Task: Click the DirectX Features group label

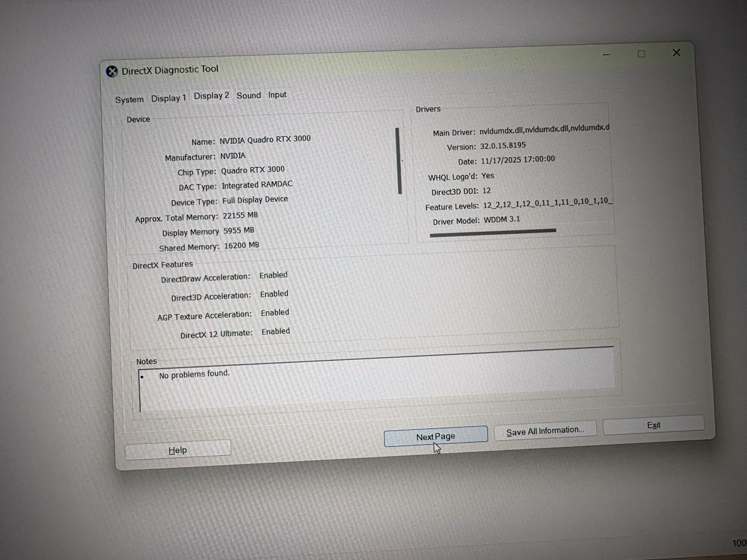Action: (x=162, y=265)
